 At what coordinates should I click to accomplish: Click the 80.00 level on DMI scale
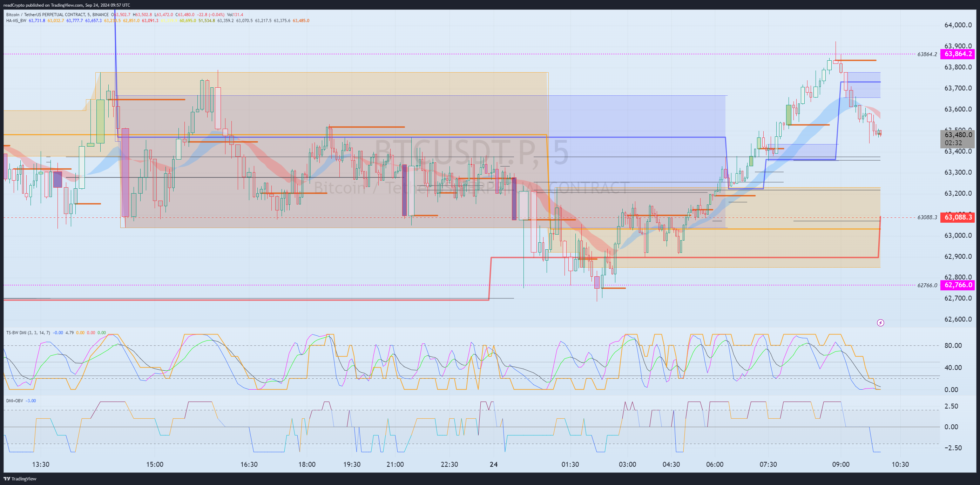tap(953, 346)
